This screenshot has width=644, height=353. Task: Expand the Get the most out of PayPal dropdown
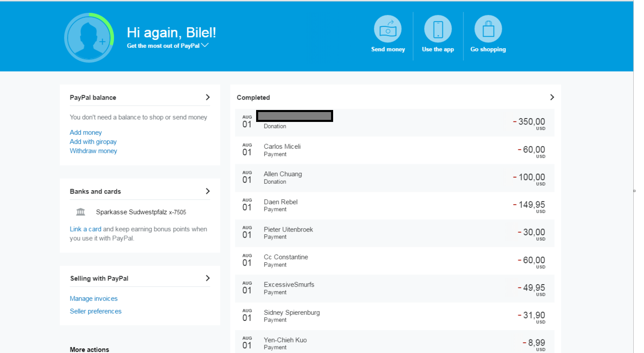coord(167,46)
